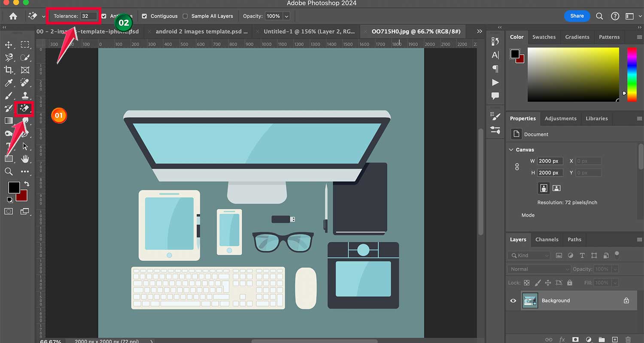Screen dimensions: 644x343
Task: Click the Clone Stamp tool
Action: (25, 95)
